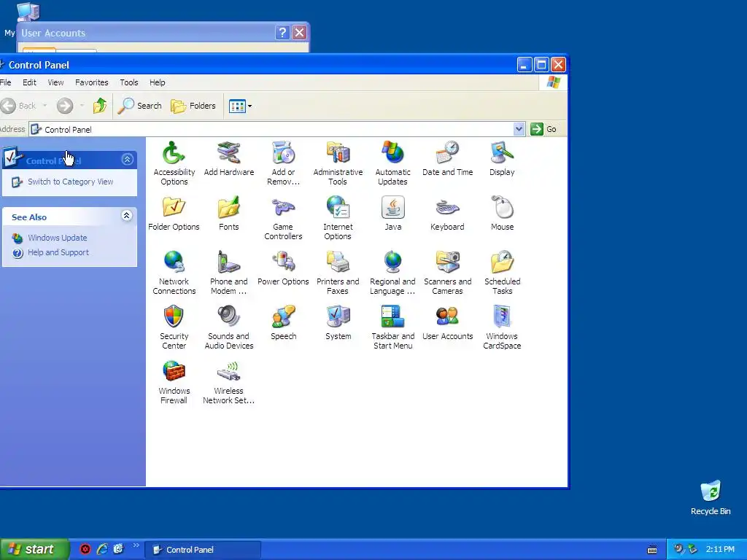Toggle the Folders pane button
The width and height of the screenshot is (747, 560).
[193, 106]
